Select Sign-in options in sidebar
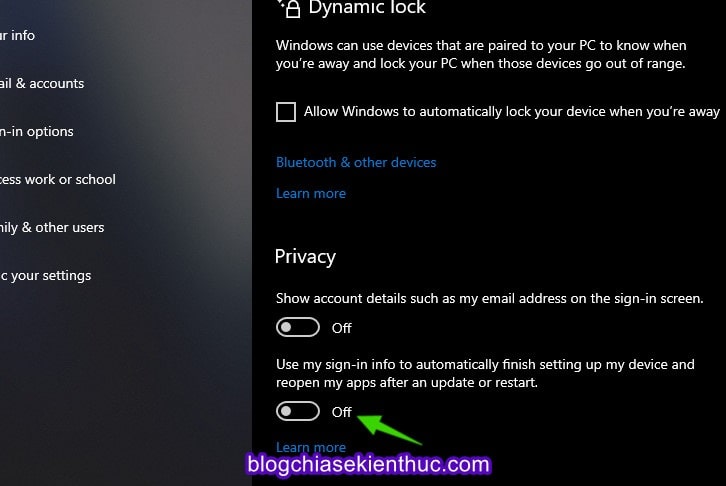The image size is (726, 486). (x=37, y=131)
